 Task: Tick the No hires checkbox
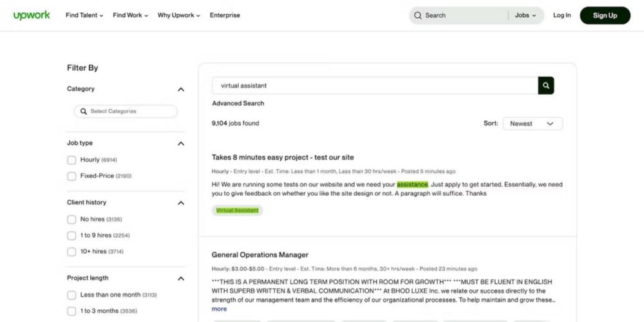pyautogui.click(x=71, y=220)
